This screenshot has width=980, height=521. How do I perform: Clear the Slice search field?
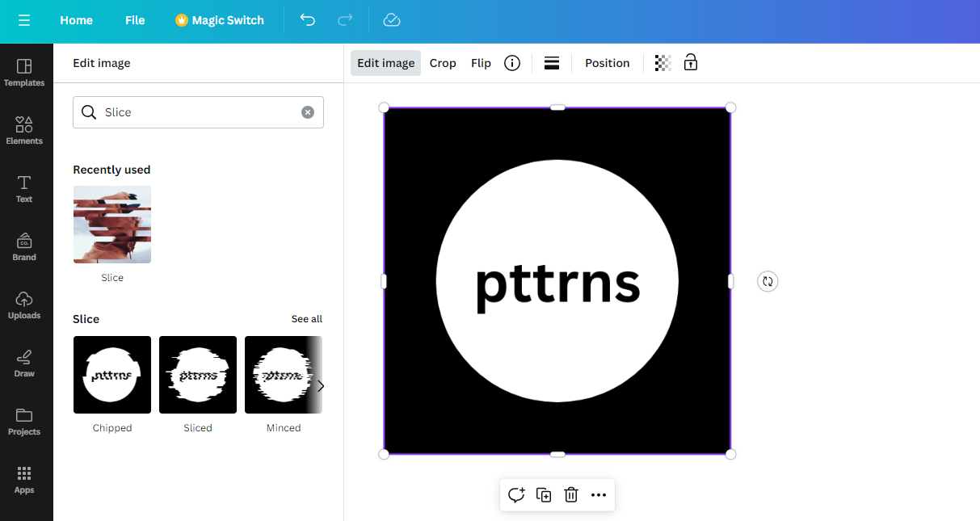point(308,112)
